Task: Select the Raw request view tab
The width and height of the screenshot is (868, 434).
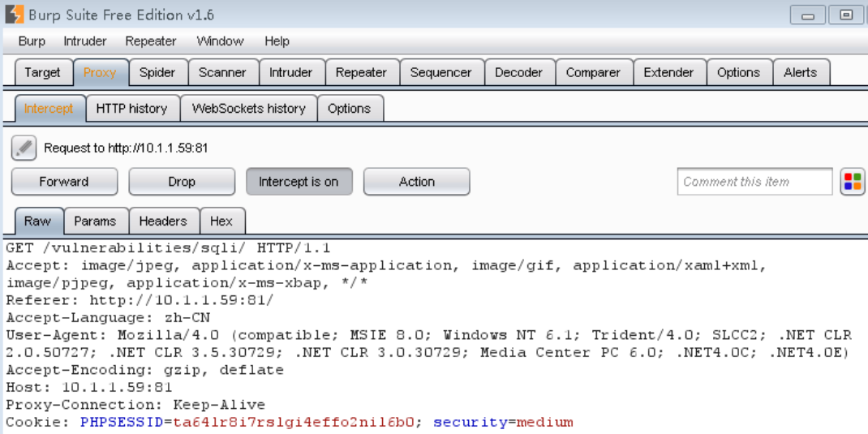Action: [37, 221]
